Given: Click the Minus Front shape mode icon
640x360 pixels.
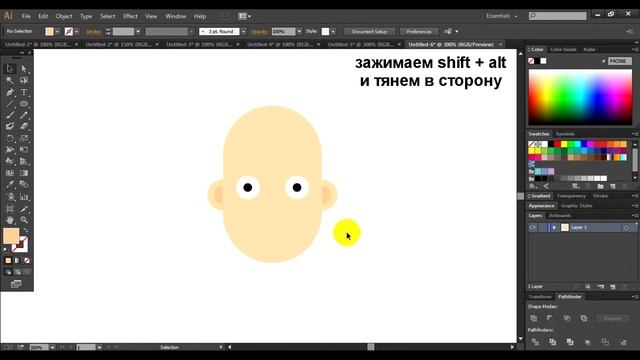Looking at the screenshot, I should pos(550,318).
